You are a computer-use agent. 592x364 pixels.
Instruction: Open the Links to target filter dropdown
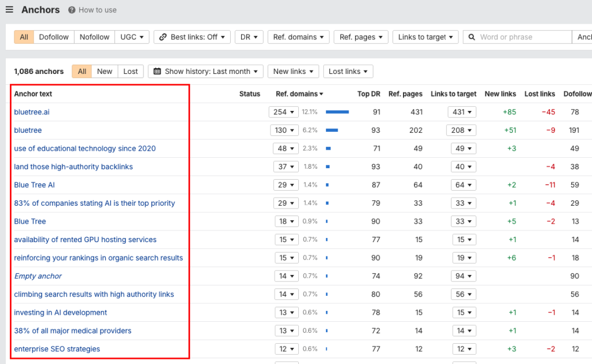425,36
